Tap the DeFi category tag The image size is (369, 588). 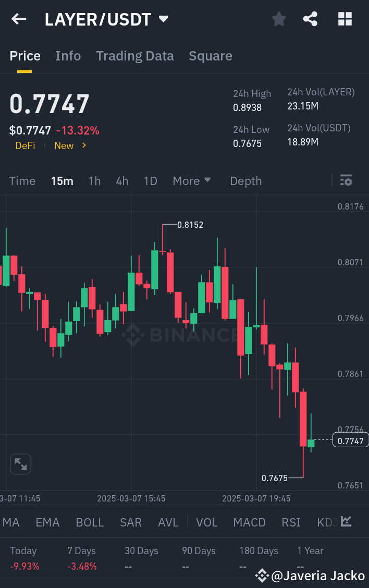[25, 145]
